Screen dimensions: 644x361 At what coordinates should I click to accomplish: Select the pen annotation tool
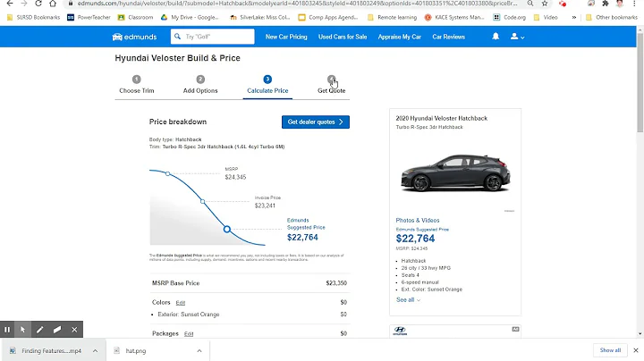click(40, 330)
